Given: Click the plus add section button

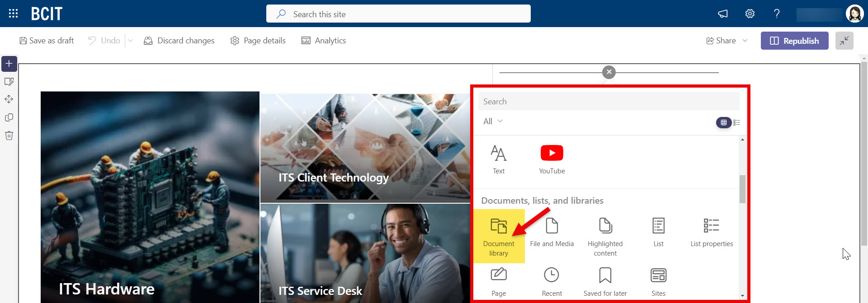Looking at the screenshot, I should point(9,64).
